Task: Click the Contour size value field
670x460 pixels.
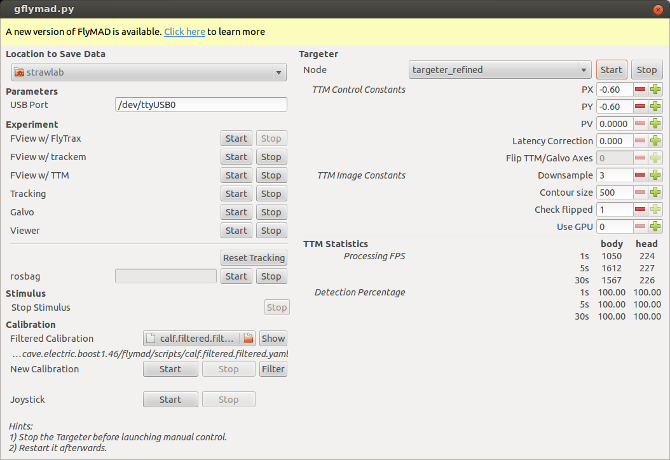Action: click(x=614, y=192)
